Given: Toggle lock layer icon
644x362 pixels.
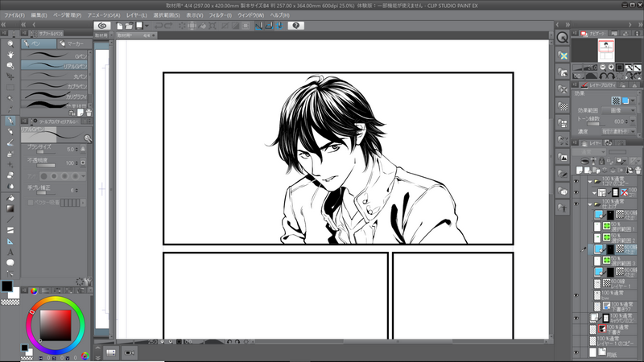Looking at the screenshot, I should pyautogui.click(x=601, y=161).
